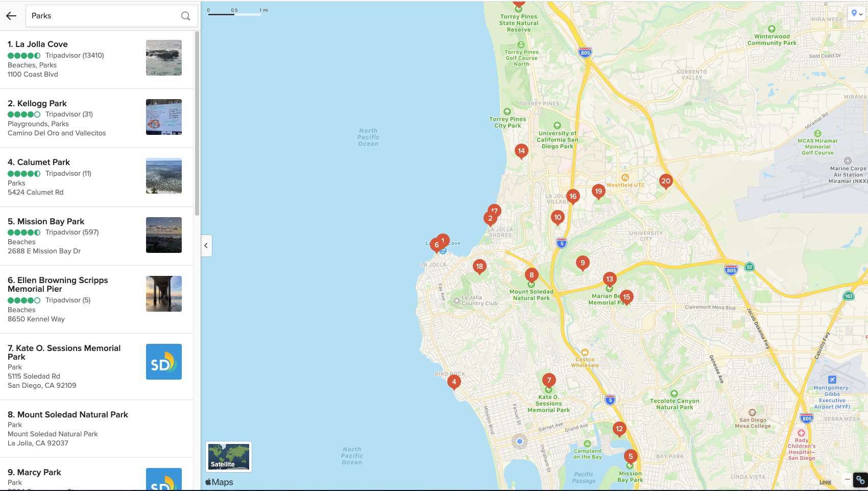This screenshot has width=868, height=491.
Task: Select map pin number 20
Action: 666,181
